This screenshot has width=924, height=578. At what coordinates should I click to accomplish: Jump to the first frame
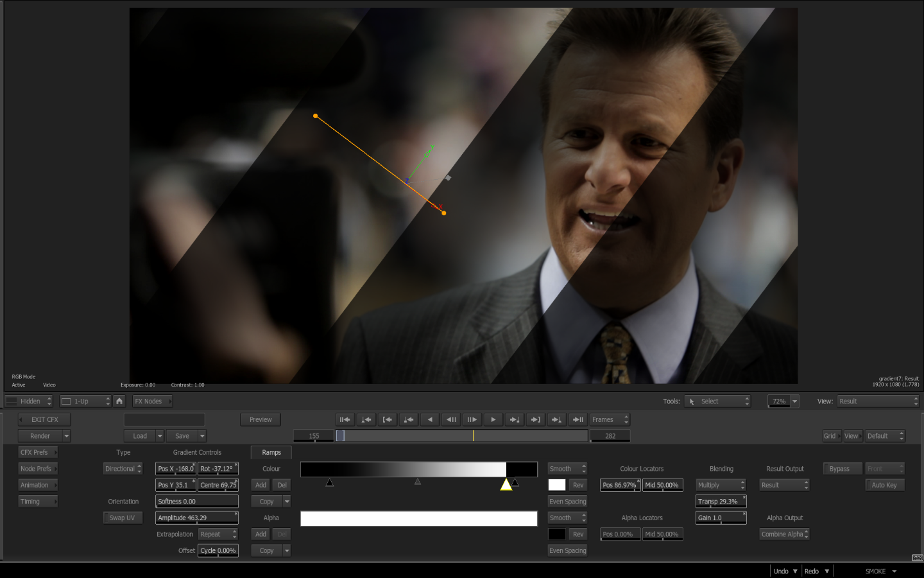[345, 419]
